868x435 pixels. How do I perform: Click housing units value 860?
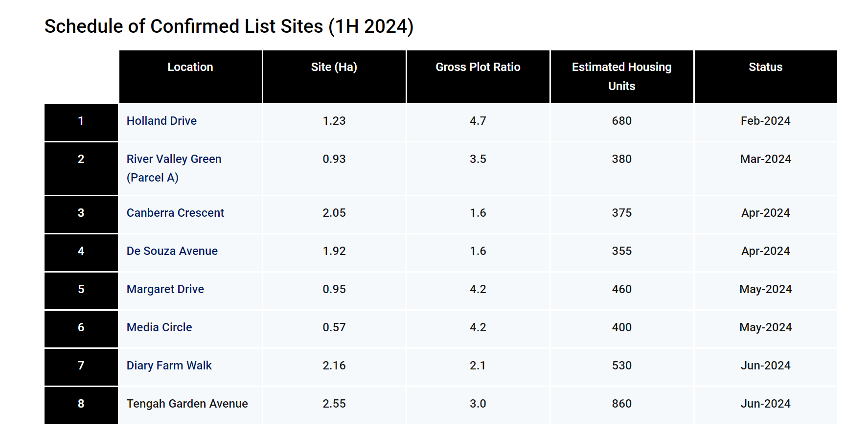pos(622,404)
